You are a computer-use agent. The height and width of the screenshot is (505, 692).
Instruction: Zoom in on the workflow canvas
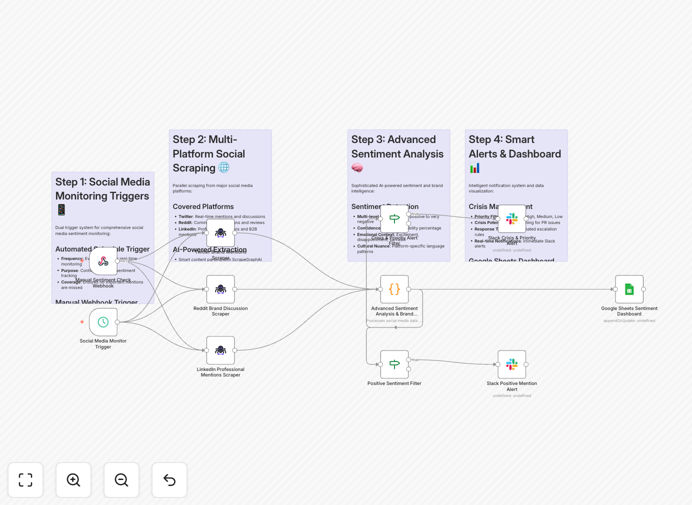coord(73,480)
